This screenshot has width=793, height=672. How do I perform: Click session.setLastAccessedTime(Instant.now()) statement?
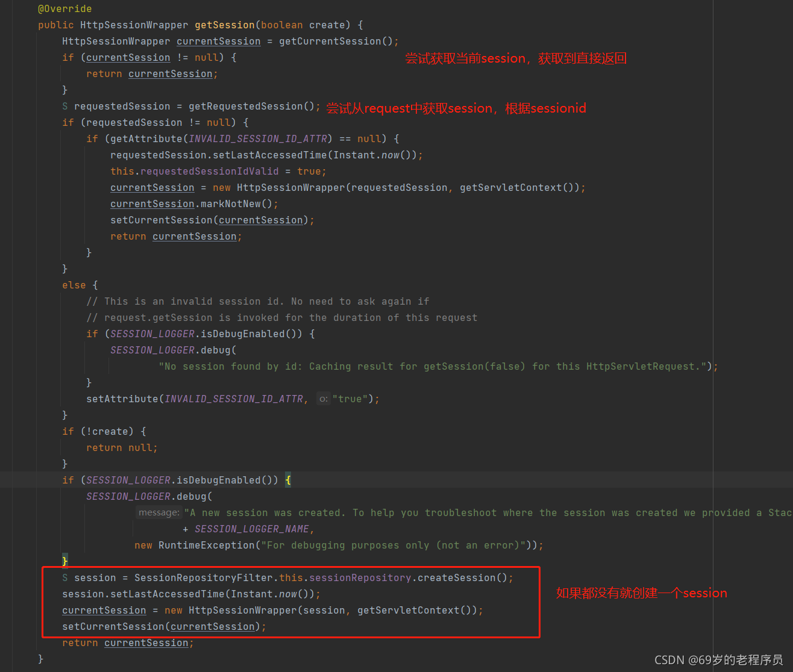[192, 594]
